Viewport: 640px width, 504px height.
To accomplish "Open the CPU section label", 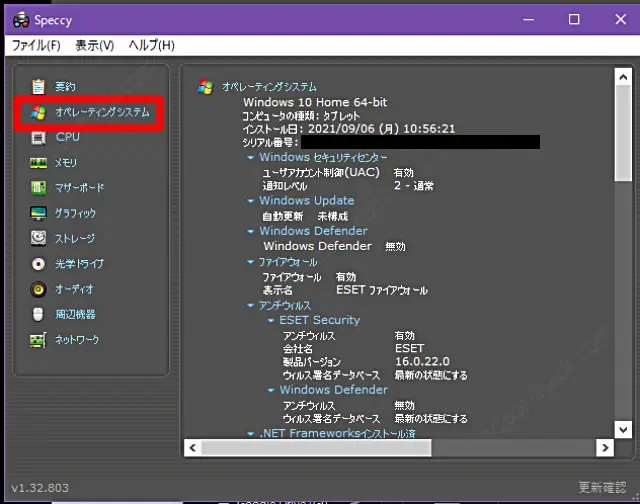I will pyautogui.click(x=68, y=137).
